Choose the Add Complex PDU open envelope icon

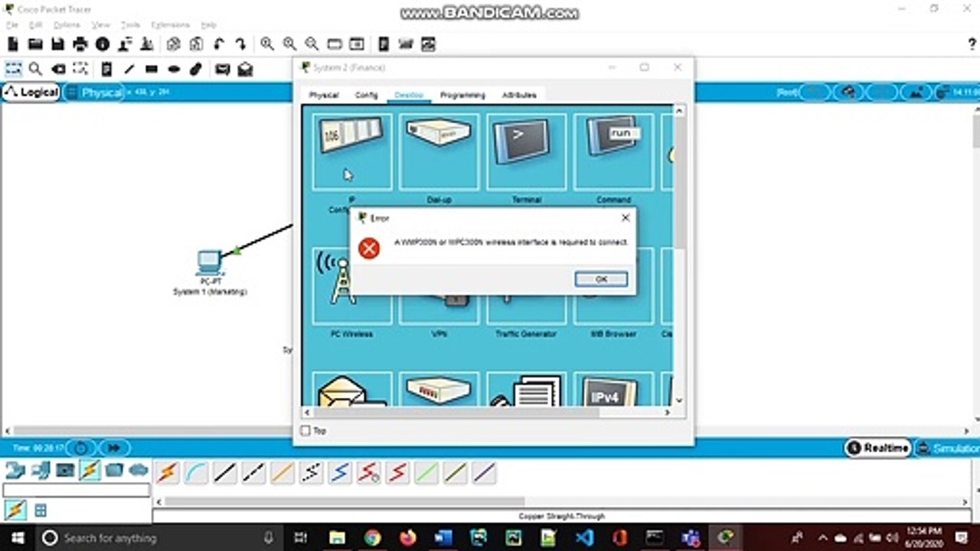[x=245, y=69]
